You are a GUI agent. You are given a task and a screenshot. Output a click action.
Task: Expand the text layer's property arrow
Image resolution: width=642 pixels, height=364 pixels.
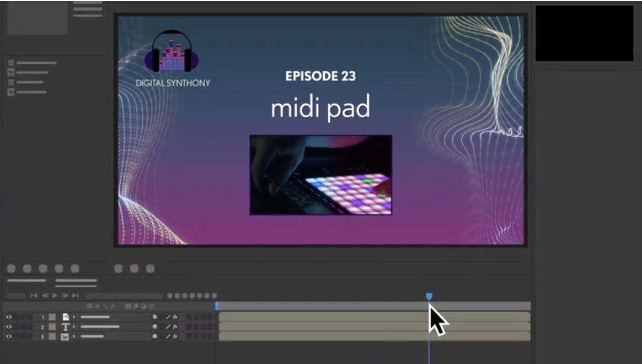(x=74, y=327)
